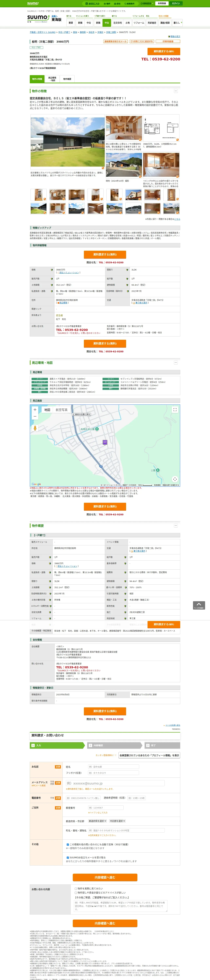Open 売却査定 in the main navigation

click(x=152, y=23)
